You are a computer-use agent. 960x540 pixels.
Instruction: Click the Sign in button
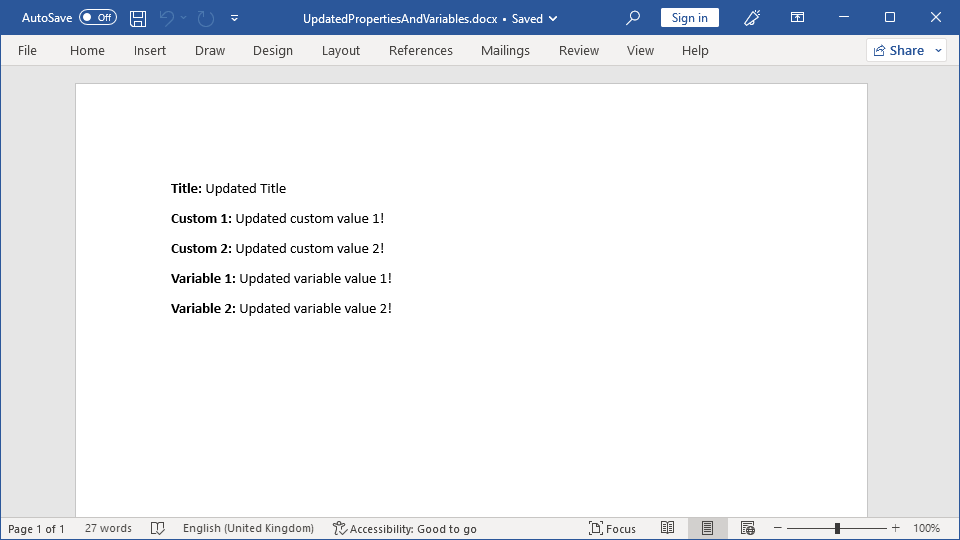tap(689, 18)
